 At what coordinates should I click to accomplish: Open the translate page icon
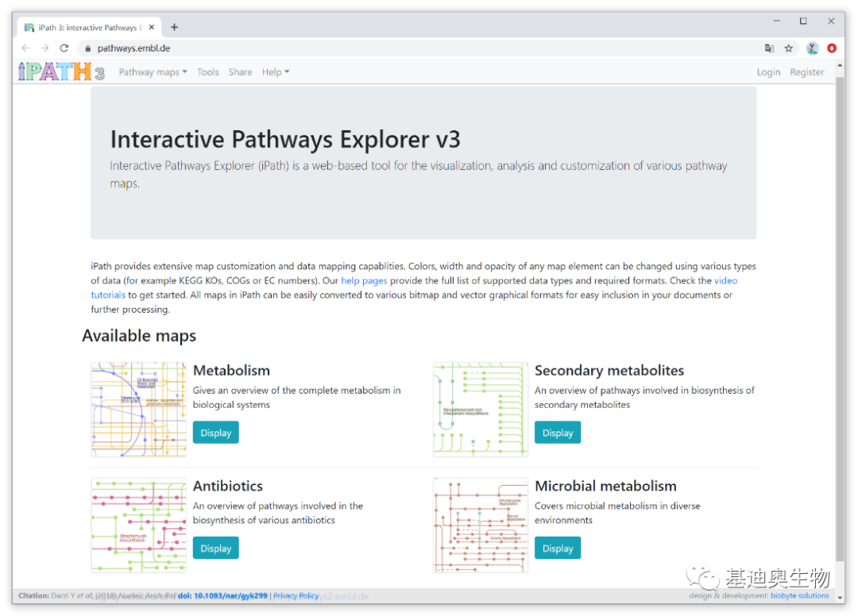(769, 48)
